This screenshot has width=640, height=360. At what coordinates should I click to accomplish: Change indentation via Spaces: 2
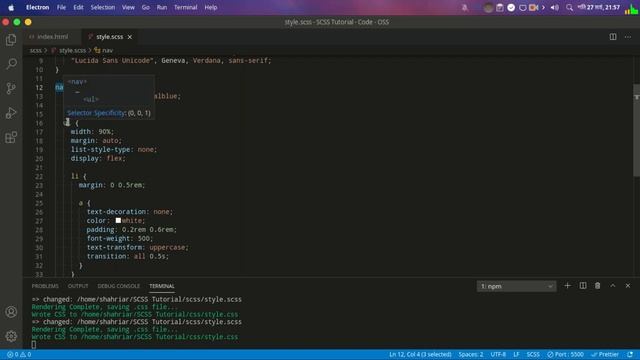coord(471,354)
